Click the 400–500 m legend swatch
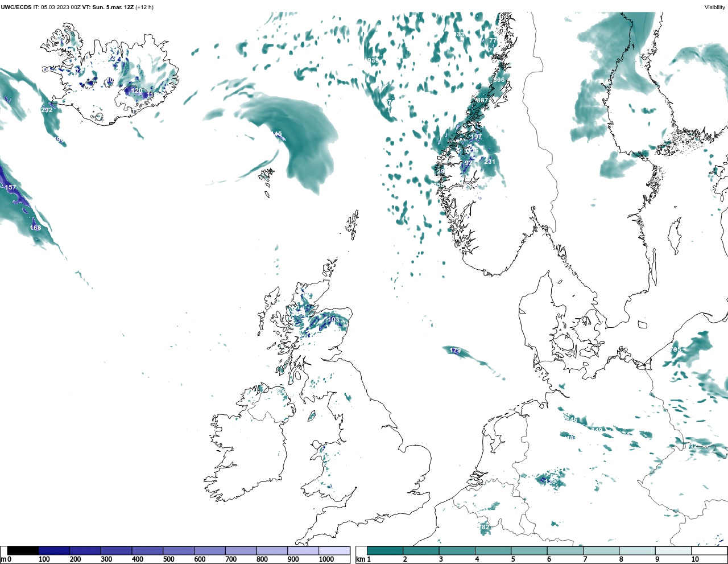The width and height of the screenshot is (728, 564). 147,551
